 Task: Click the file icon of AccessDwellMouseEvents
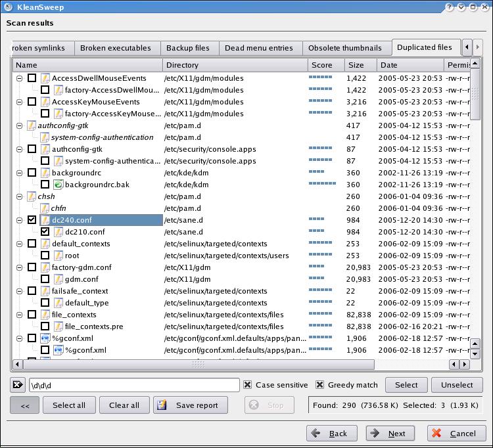(x=45, y=78)
